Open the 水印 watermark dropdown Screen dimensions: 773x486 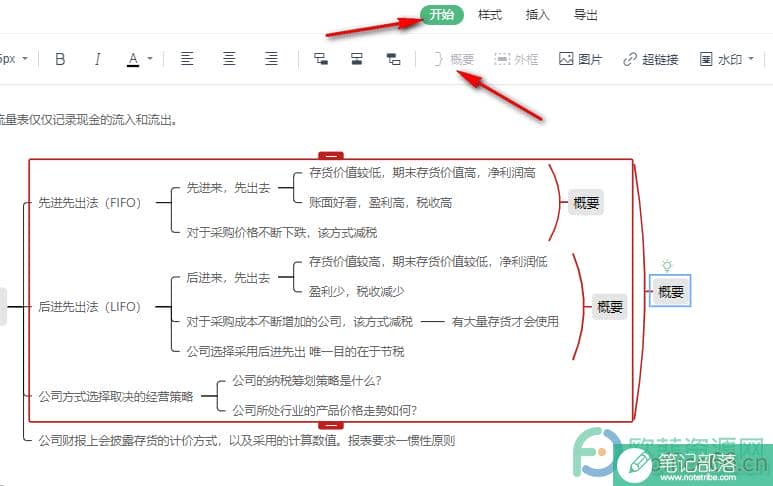pyautogui.click(x=727, y=59)
